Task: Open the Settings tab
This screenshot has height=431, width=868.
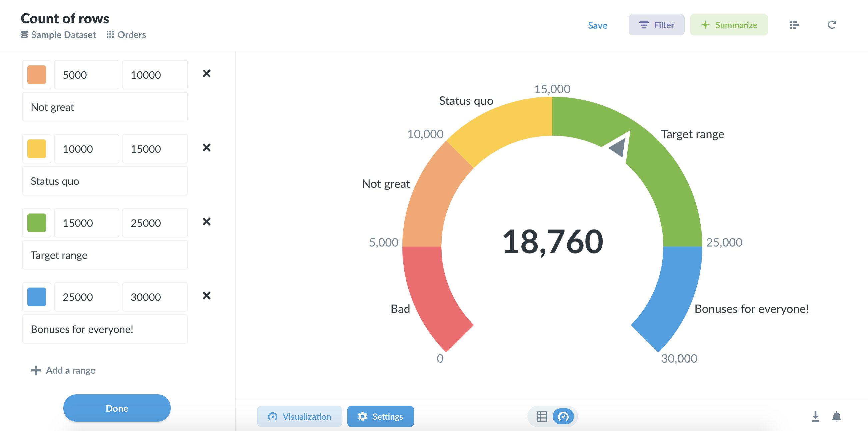Action: point(380,417)
